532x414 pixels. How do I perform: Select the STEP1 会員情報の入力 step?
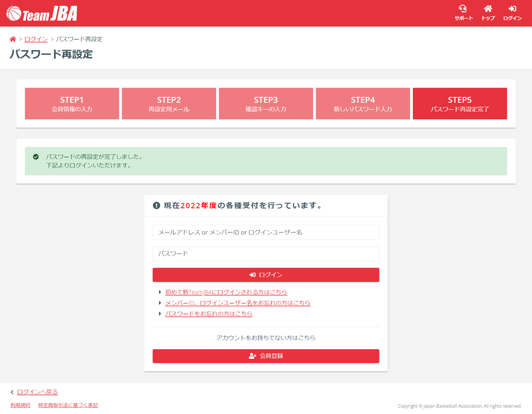(72, 103)
